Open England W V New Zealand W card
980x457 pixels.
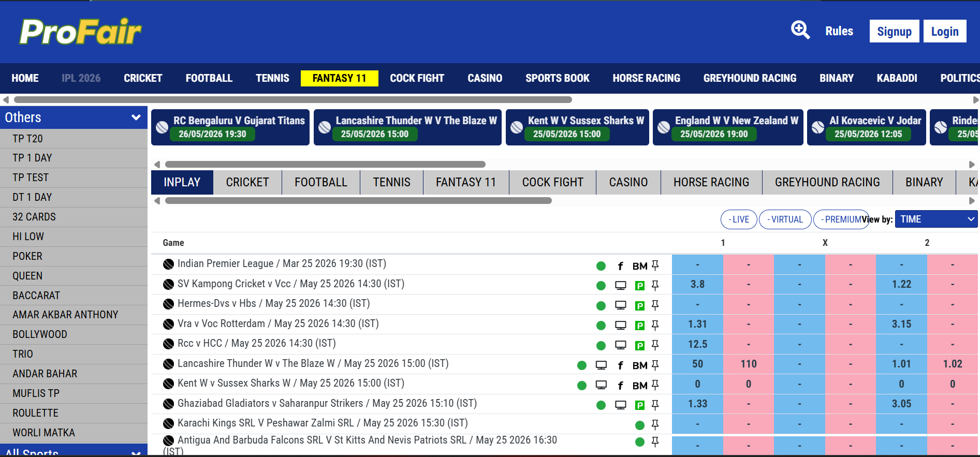click(728, 127)
